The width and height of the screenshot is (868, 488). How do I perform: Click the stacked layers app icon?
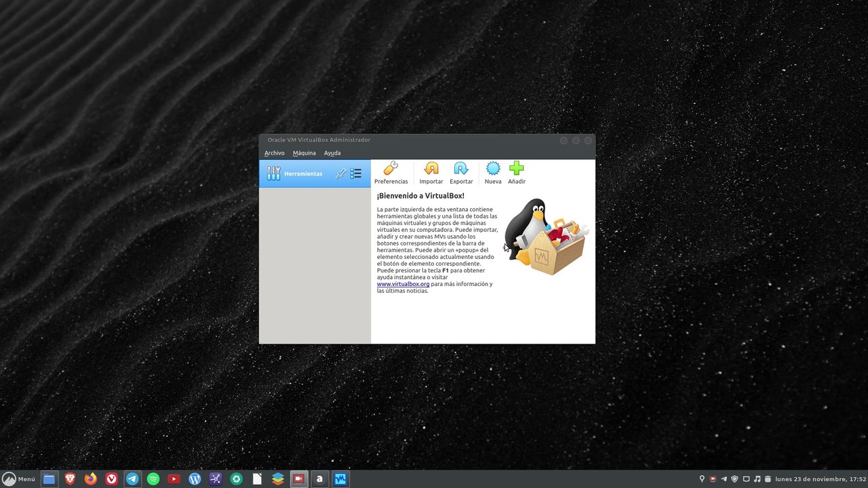pyautogui.click(x=278, y=479)
